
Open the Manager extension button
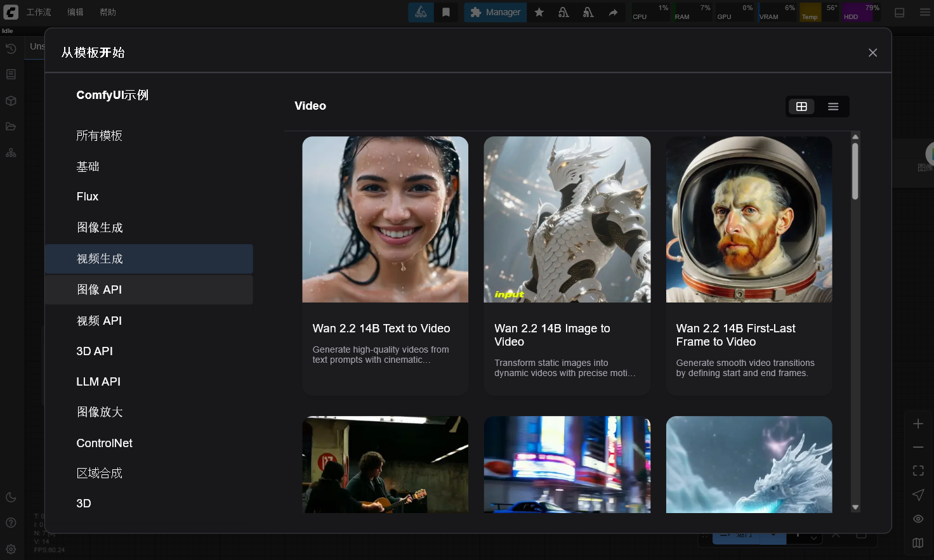[495, 12]
